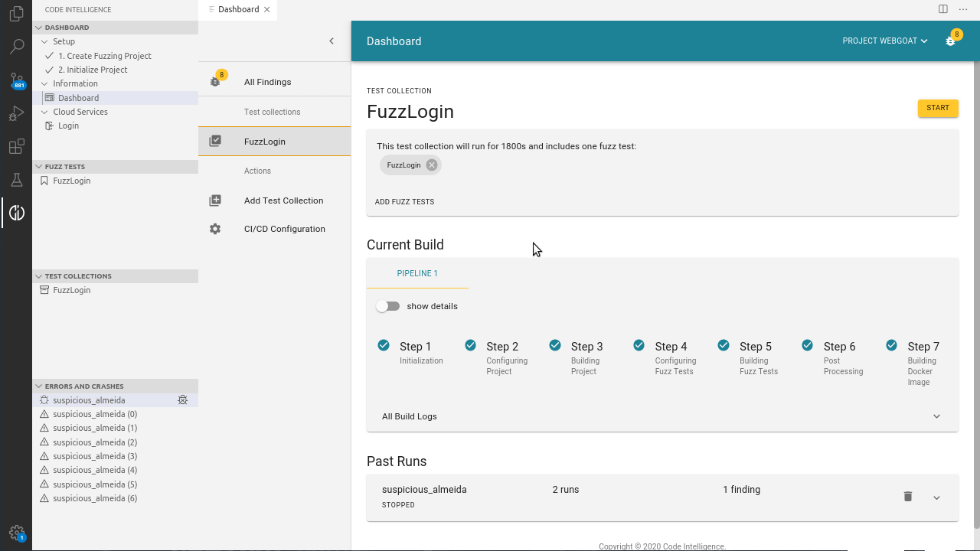Viewport: 980px width, 551px height.
Task: Open CI/CD Configuration via its gear icon
Action: point(215,228)
